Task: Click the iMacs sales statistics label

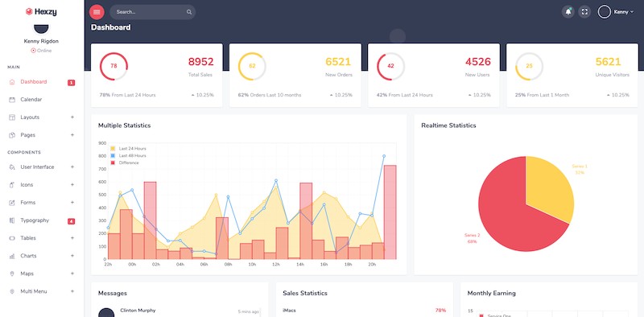Action: tap(289, 311)
